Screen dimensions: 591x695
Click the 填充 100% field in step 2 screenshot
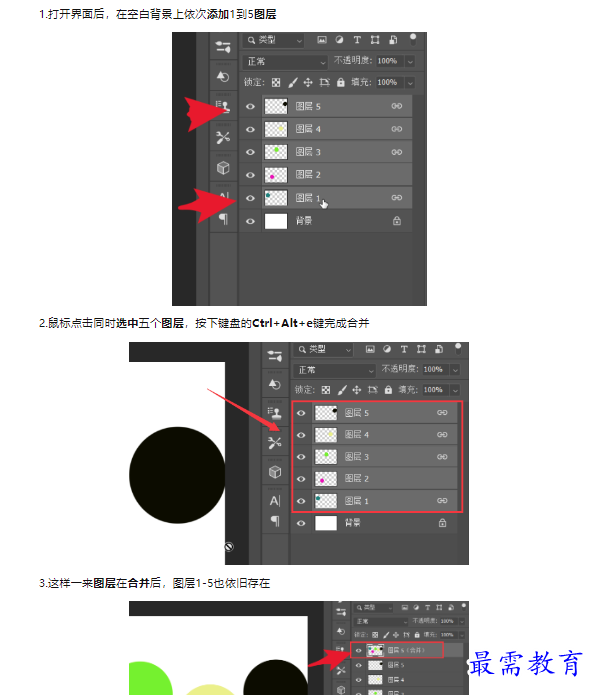click(435, 390)
